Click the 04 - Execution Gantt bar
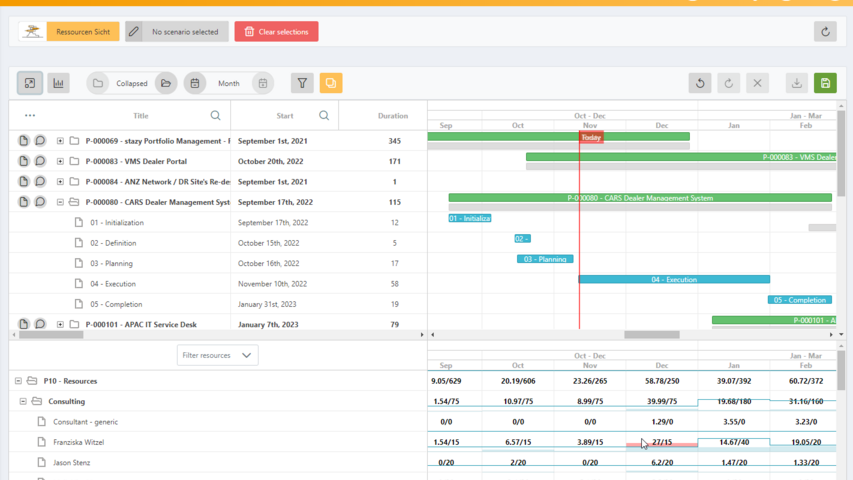 (673, 280)
